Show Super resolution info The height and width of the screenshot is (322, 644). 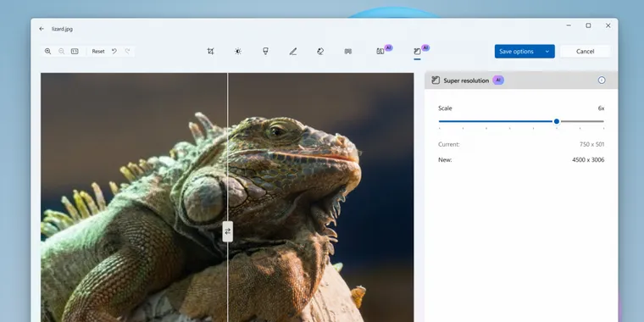(602, 80)
